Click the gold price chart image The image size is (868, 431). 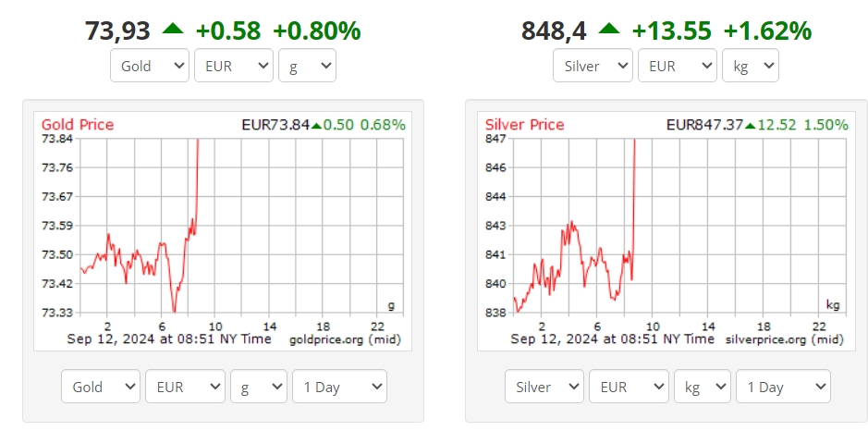click(223, 231)
